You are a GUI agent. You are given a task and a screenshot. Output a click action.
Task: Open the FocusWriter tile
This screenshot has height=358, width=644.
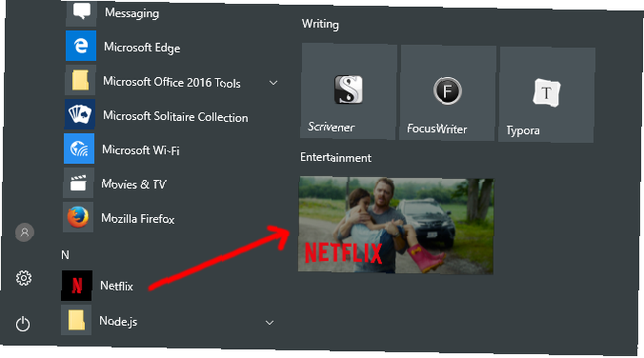coord(448,93)
